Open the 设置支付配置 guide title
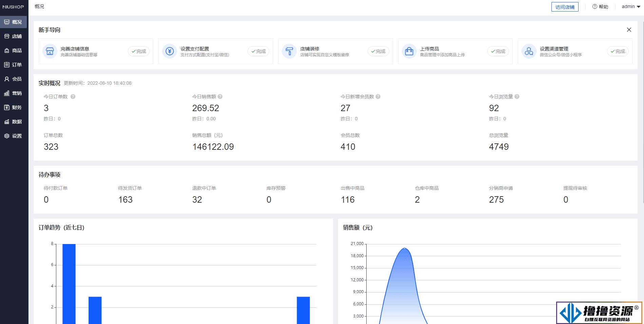Screen dimensions: 644x324 point(195,49)
